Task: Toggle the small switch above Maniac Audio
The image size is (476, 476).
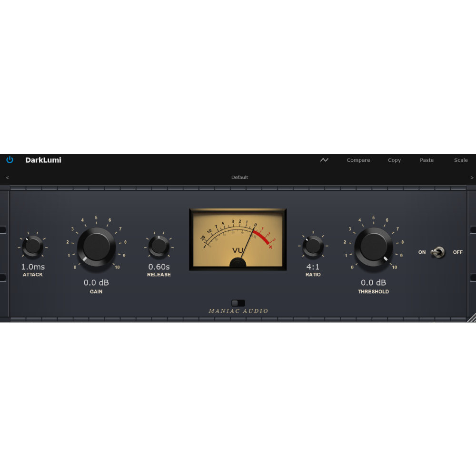Action: [238, 303]
